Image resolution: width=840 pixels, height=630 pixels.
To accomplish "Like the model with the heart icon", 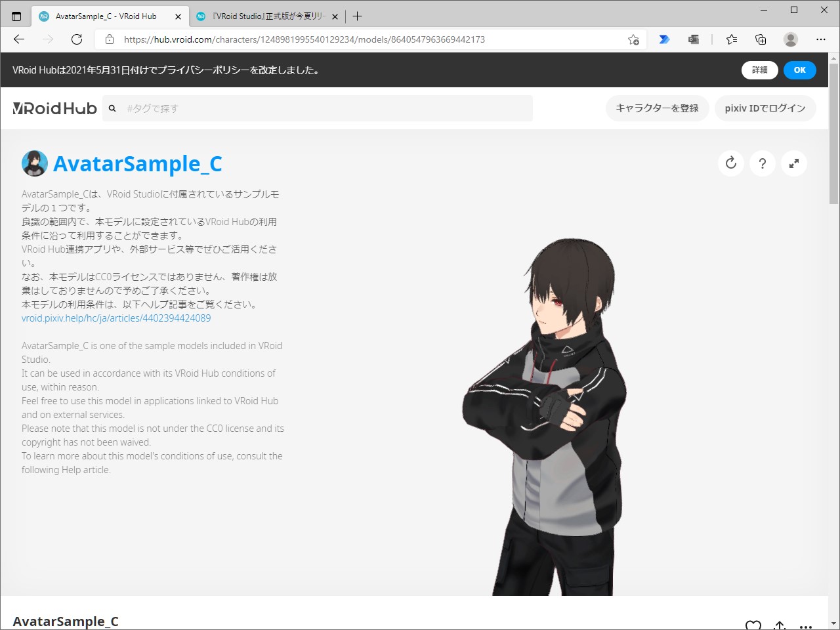I will pyautogui.click(x=753, y=625).
